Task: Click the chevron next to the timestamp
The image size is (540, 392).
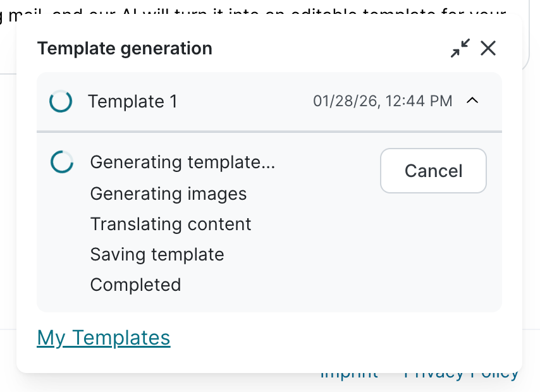Action: [473, 101]
